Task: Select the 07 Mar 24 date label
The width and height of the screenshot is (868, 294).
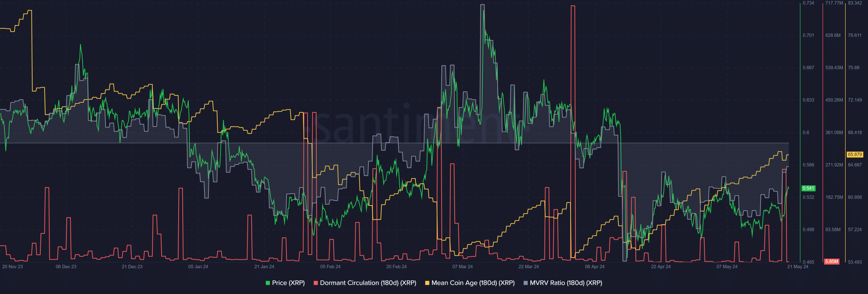Action: coord(462,267)
